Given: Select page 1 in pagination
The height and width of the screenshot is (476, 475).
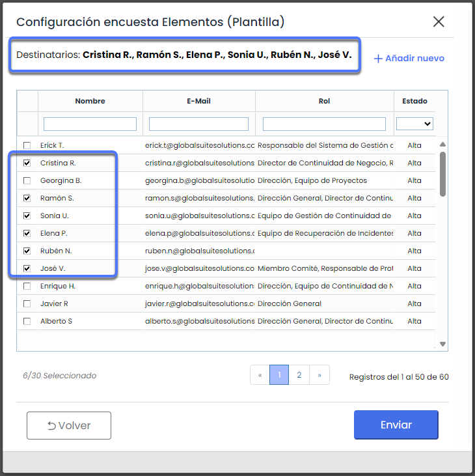Looking at the screenshot, I should point(279,375).
